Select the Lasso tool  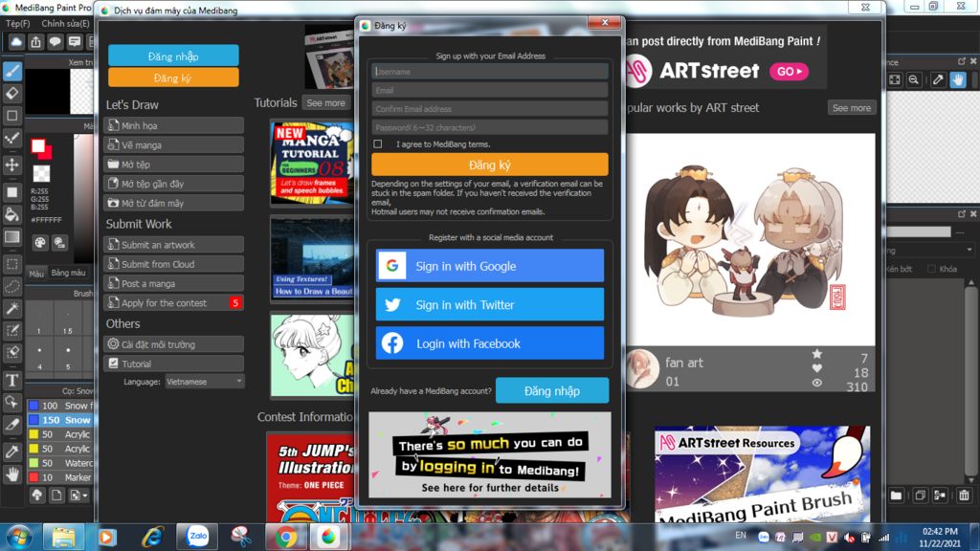coord(11,287)
